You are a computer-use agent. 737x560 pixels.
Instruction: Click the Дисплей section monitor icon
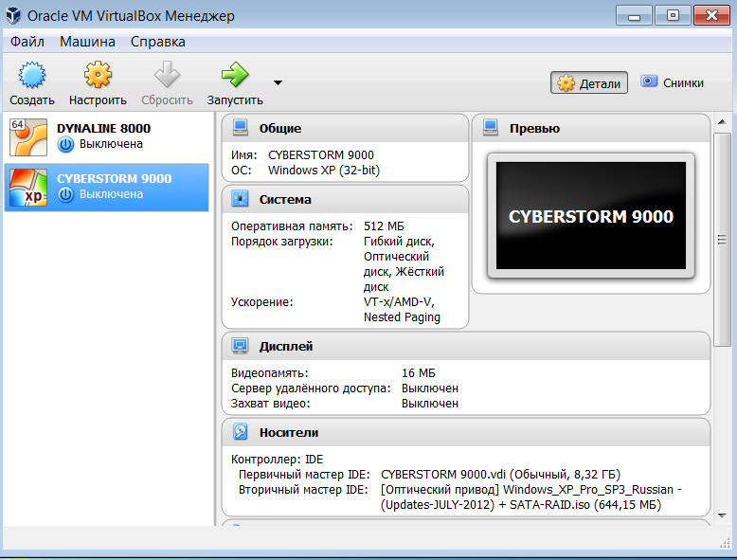[241, 346]
